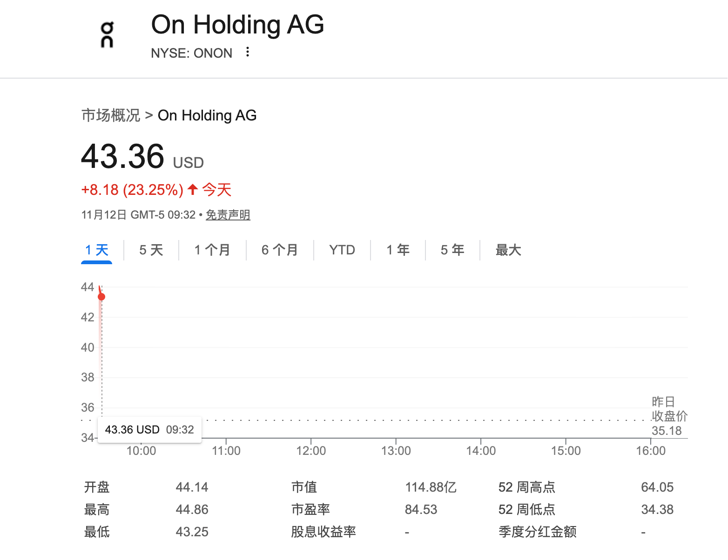728x560 pixels.
Task: Switch to the 1 个月 chart range
Action: pos(212,250)
